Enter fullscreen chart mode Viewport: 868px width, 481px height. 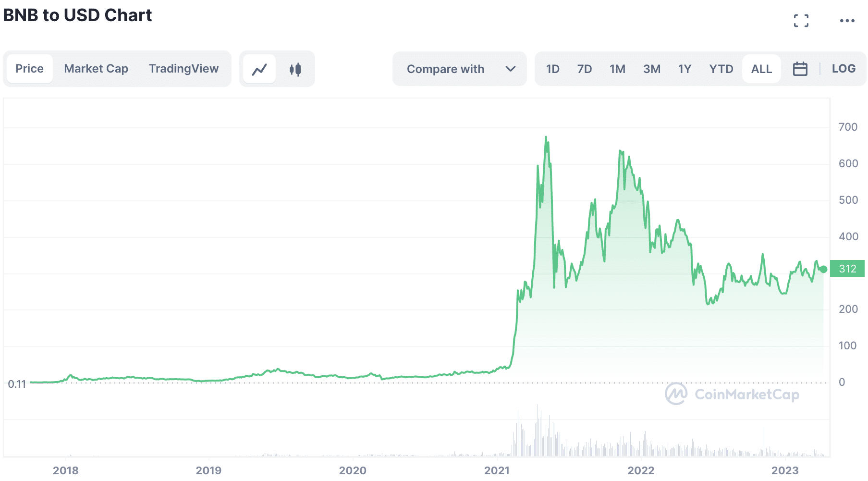tap(801, 21)
